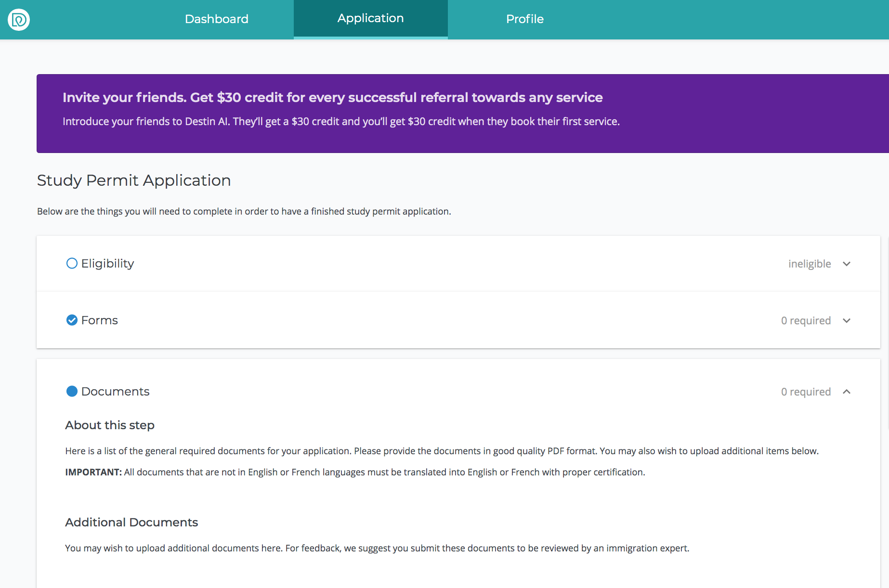Click the 'You may wish to upload additional documents' text
Image resolution: width=889 pixels, height=588 pixels.
(x=377, y=548)
